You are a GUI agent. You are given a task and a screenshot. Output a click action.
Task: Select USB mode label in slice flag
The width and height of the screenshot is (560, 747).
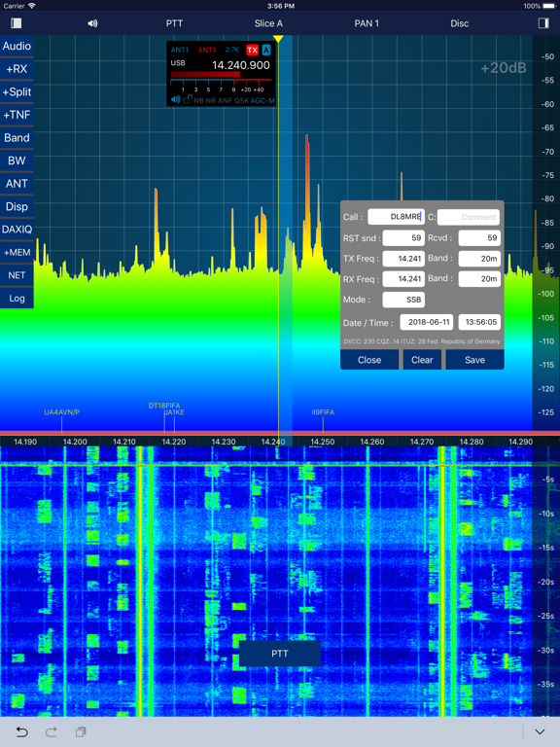178,63
